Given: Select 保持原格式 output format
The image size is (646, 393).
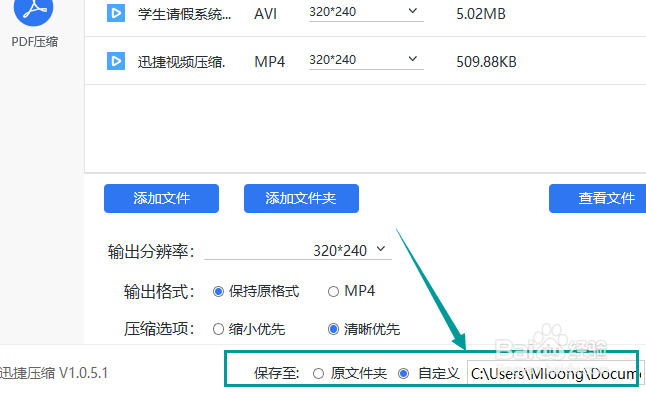Looking at the screenshot, I should [x=218, y=292].
